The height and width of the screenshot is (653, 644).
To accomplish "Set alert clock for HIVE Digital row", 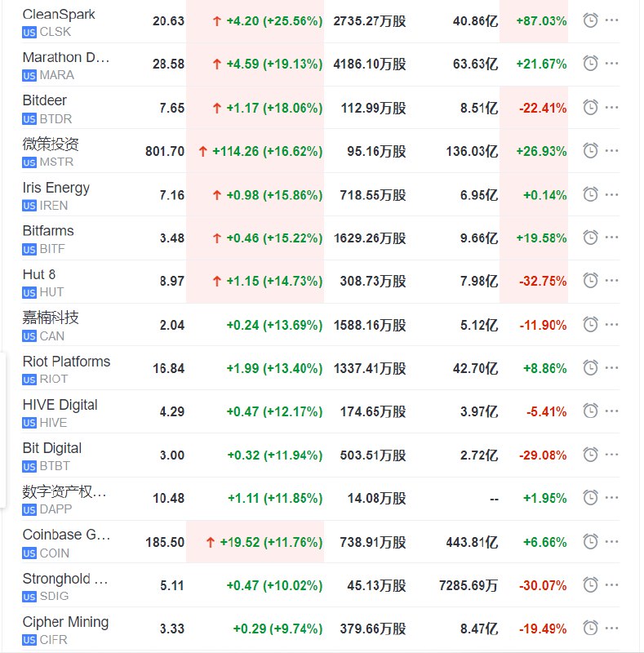I will (590, 411).
